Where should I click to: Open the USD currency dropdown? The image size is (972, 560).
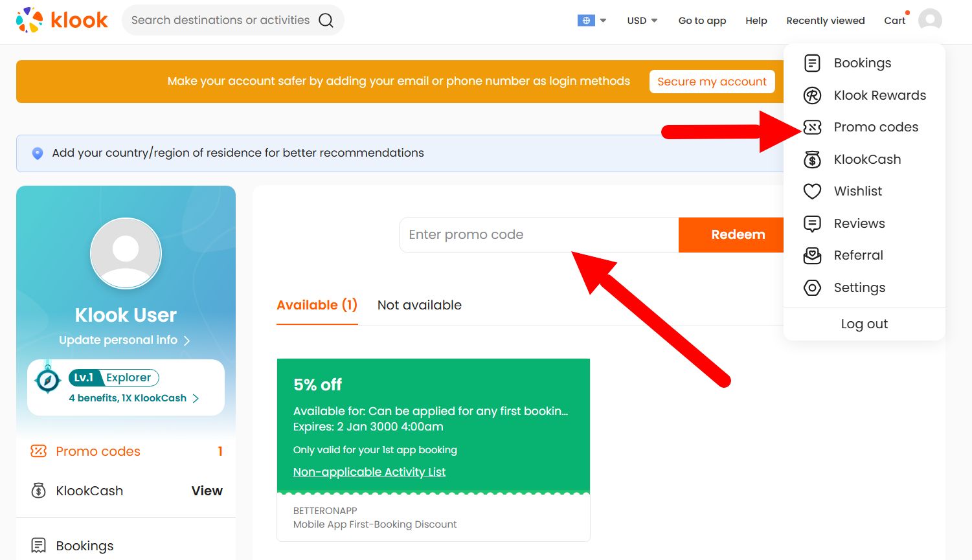pos(641,20)
